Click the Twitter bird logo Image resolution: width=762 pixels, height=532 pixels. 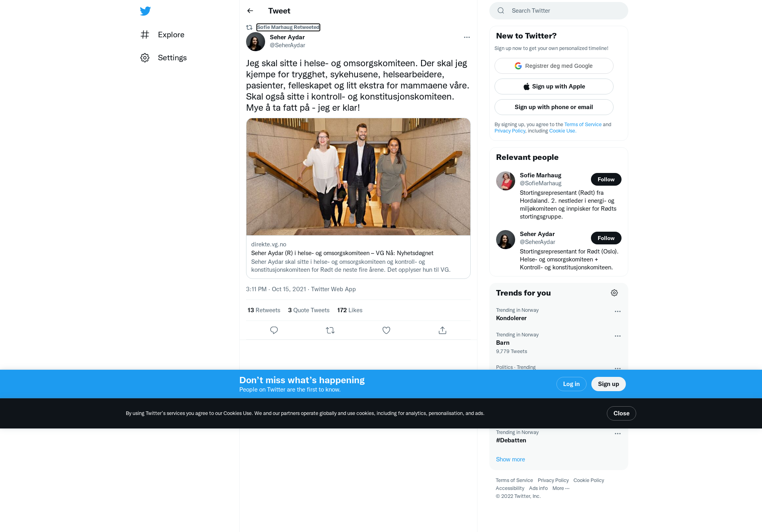(145, 11)
